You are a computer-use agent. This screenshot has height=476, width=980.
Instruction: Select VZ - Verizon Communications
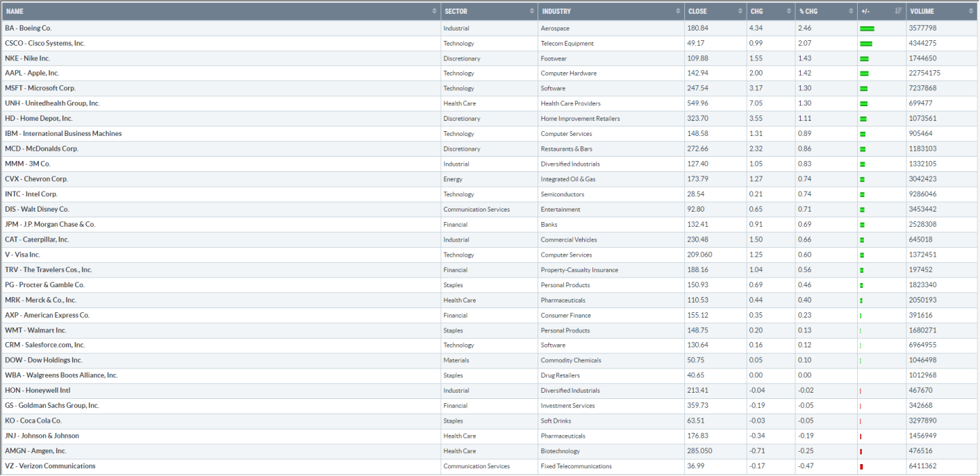(50, 466)
